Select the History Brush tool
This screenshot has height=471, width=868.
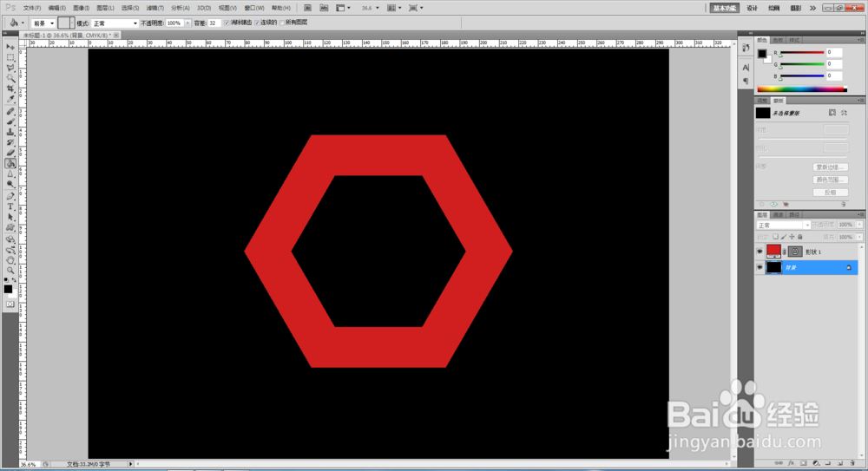click(x=10, y=143)
